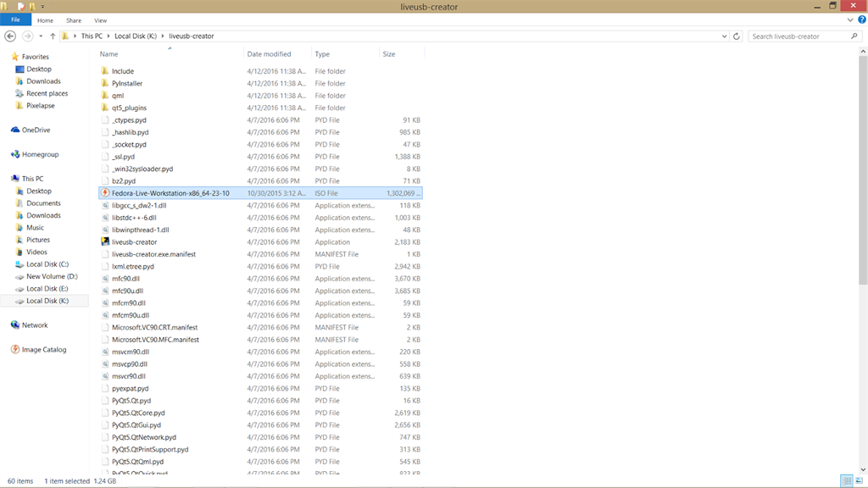
Task: Click the Forward navigation arrow
Action: (27, 36)
